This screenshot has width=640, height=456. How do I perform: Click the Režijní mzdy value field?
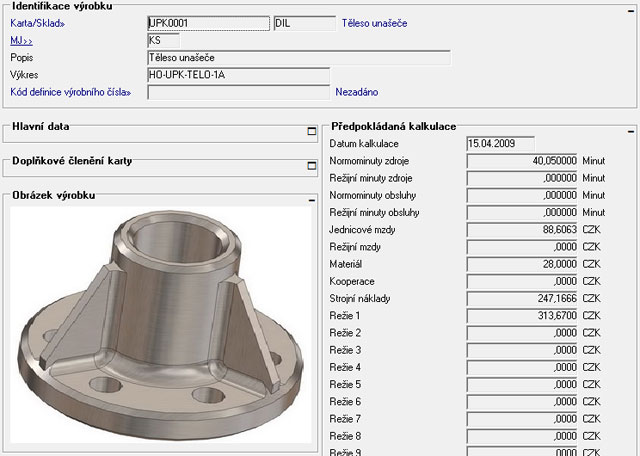coord(522,247)
